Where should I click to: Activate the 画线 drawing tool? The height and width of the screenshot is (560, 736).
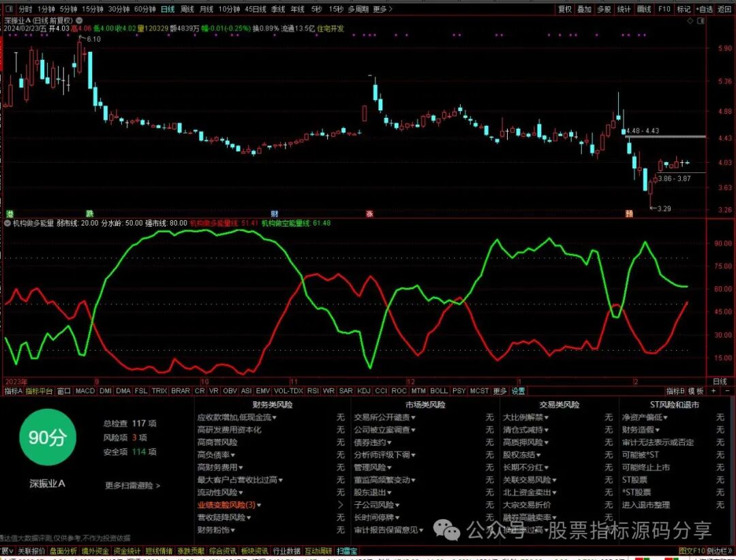644,9
